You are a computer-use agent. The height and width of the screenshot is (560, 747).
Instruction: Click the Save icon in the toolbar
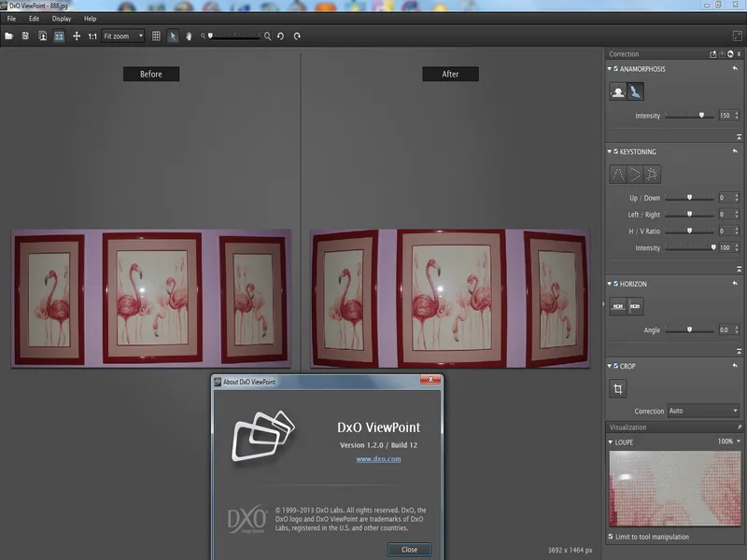tap(25, 36)
